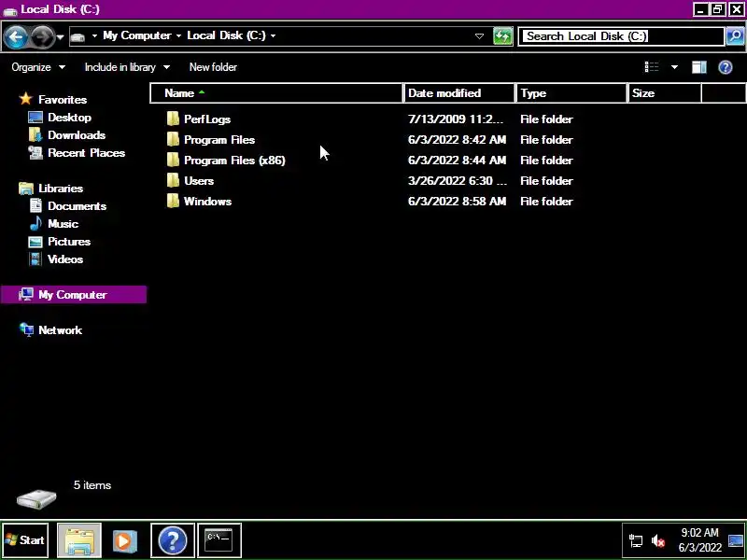
Task: Open the Start menu
Action: point(25,540)
